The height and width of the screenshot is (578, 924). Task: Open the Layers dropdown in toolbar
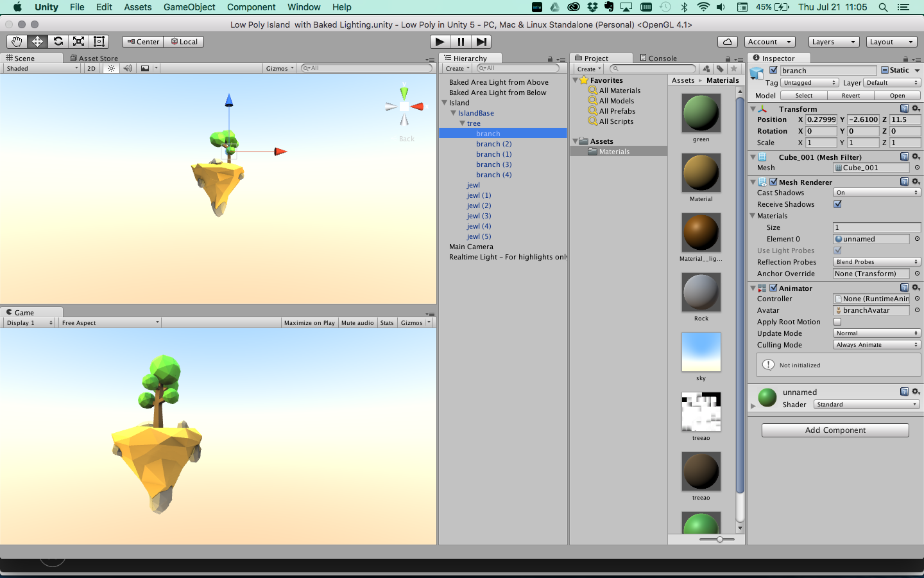click(834, 42)
